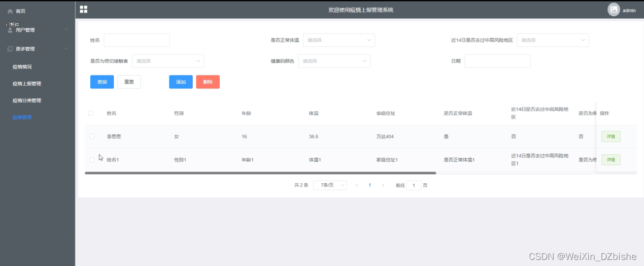Open 详情 for the 李思思 row
The image size is (644, 266).
pos(611,137)
